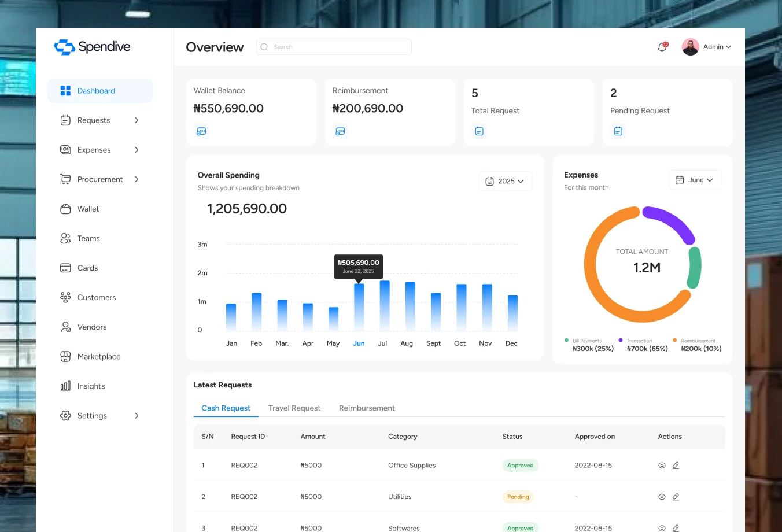Click the Procurement cart icon
This screenshot has height=532, width=782.
tap(65, 179)
